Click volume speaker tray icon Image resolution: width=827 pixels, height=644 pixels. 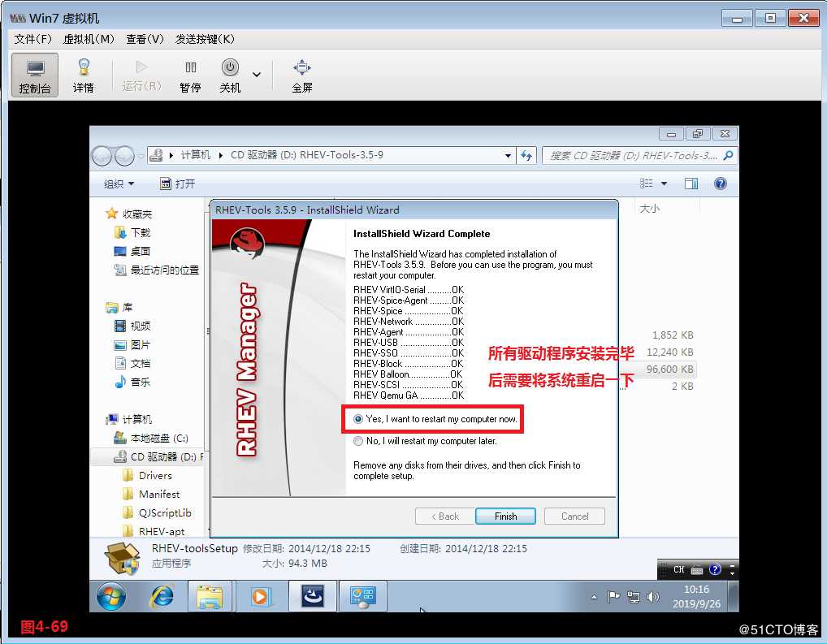tap(653, 597)
